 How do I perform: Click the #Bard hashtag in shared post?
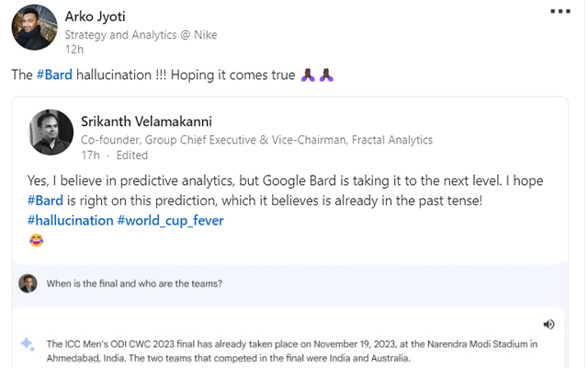pyautogui.click(x=45, y=201)
